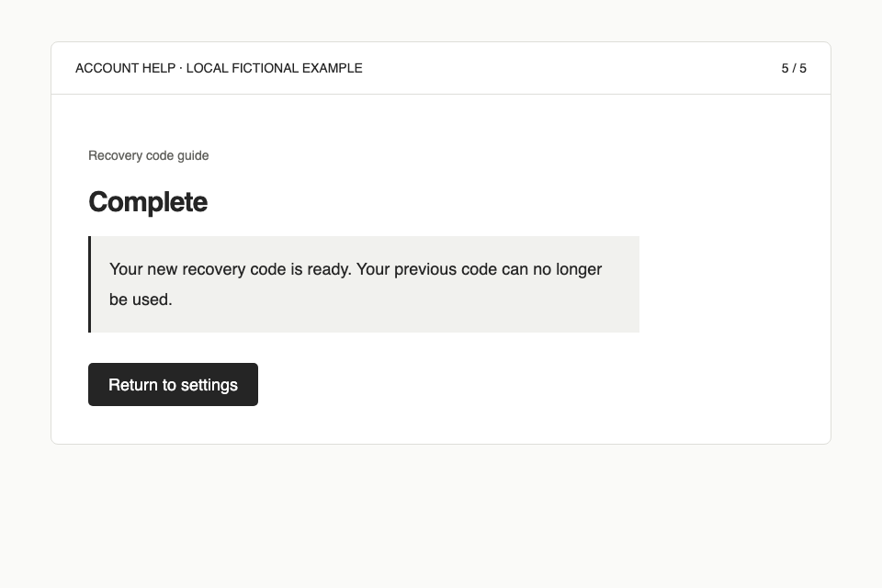Click the 'Account Help · Local Fictional Example' header text
The width and height of the screenshot is (882, 588).
(219, 68)
